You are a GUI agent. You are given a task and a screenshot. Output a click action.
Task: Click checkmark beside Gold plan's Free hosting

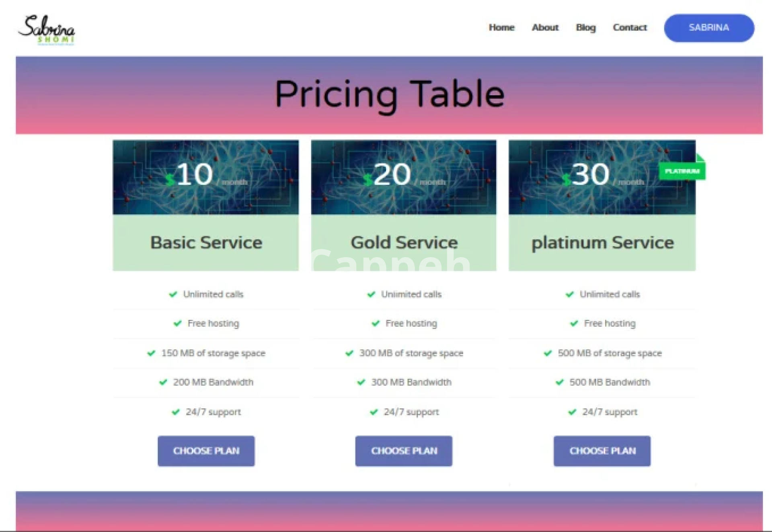click(x=376, y=323)
